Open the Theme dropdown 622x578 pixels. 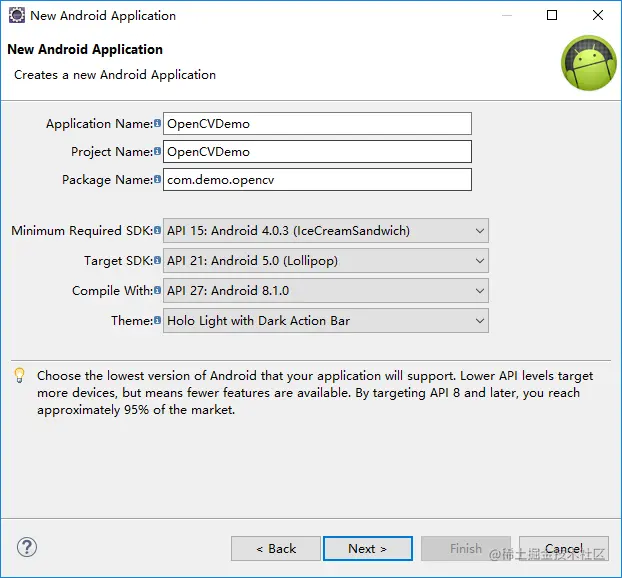pos(326,321)
